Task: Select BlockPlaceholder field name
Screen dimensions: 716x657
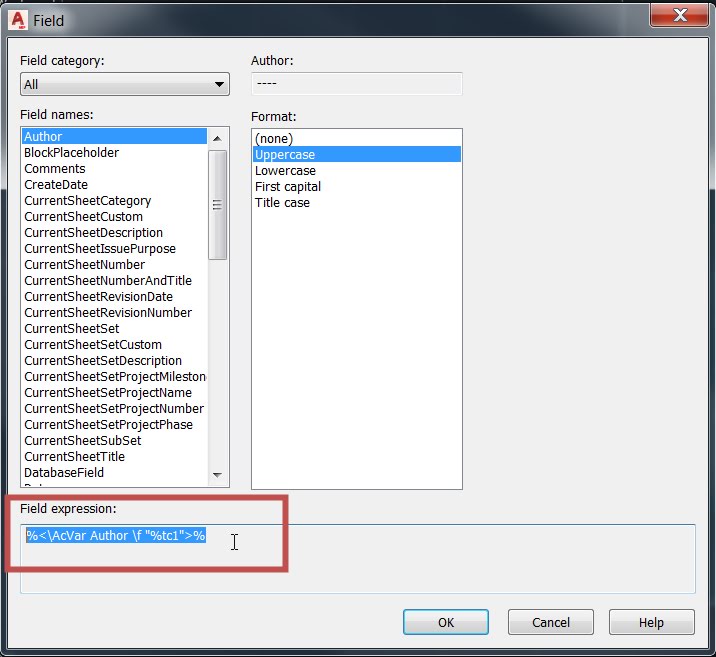Action: pos(114,152)
